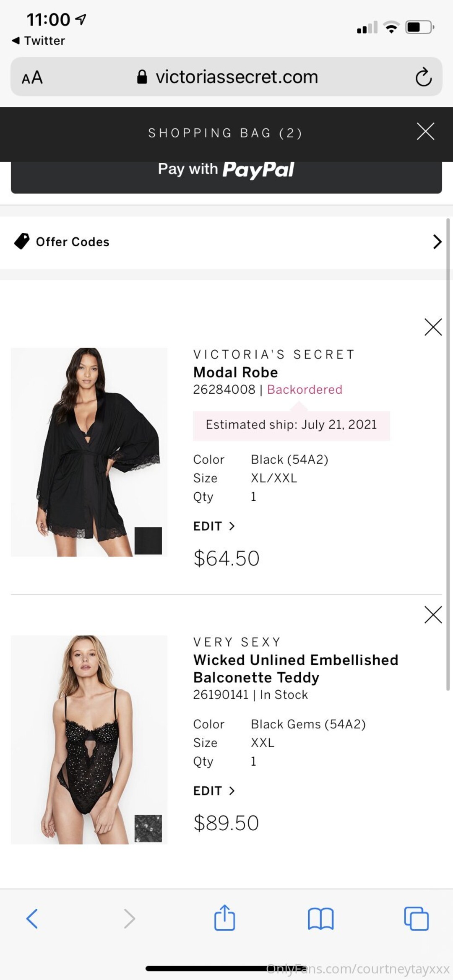This screenshot has width=453, height=980.
Task: Tap the victoriassecret.com address field
Action: click(x=236, y=77)
